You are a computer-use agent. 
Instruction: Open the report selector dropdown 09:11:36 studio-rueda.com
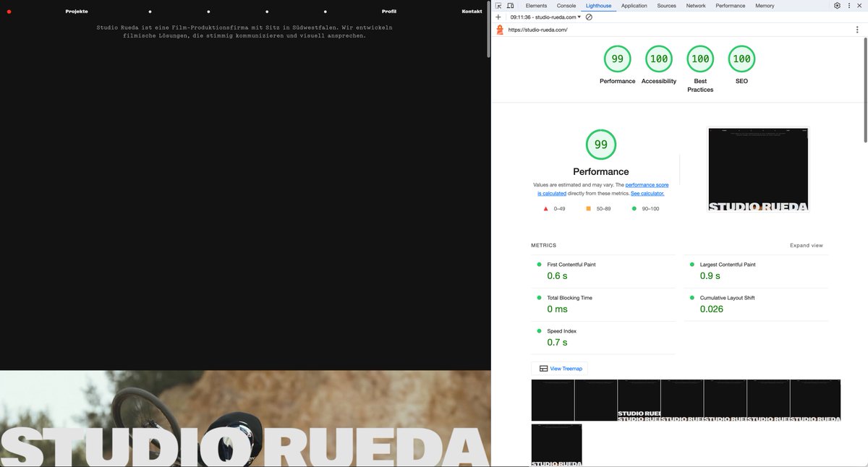[x=545, y=17]
